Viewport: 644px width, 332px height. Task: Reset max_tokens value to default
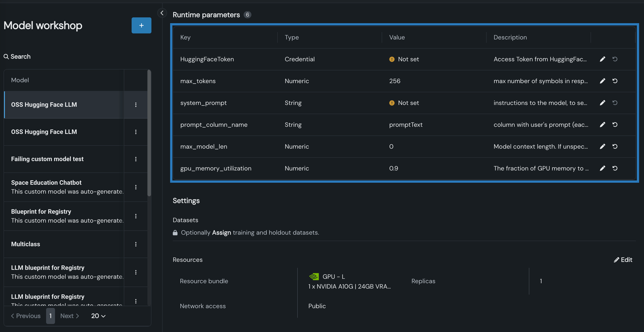[x=615, y=81]
